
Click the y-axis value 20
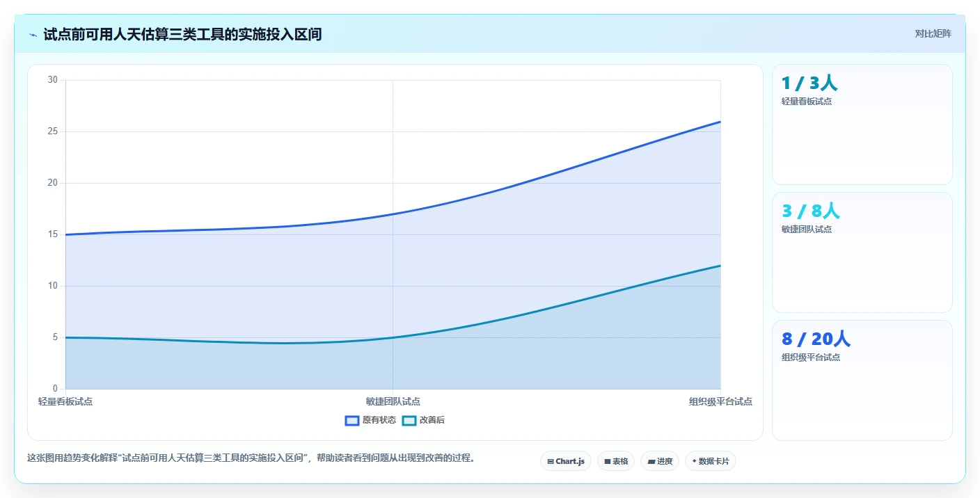[53, 183]
